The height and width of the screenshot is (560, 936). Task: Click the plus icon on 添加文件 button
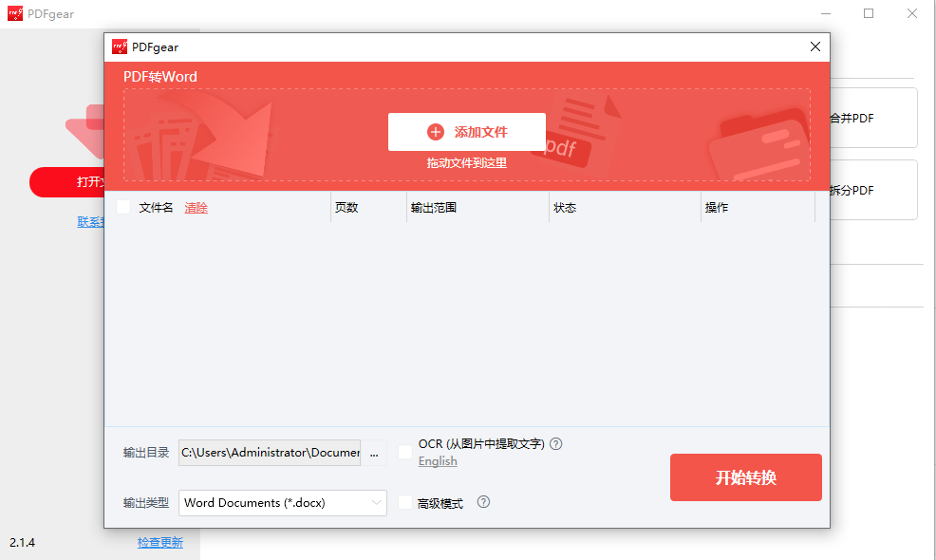[x=436, y=131]
